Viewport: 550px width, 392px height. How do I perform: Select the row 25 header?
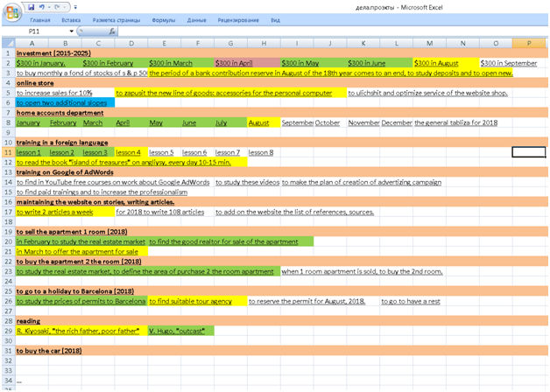point(8,291)
